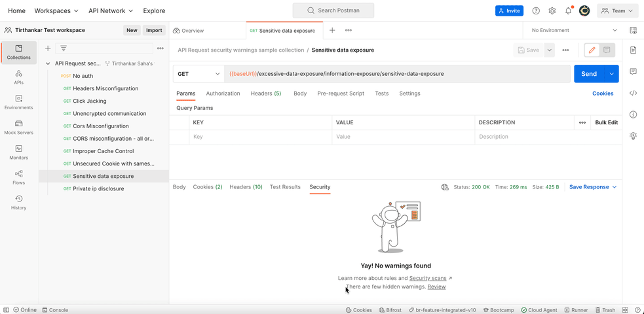
Task: Open the Pre-request Script tab
Action: pos(341,94)
